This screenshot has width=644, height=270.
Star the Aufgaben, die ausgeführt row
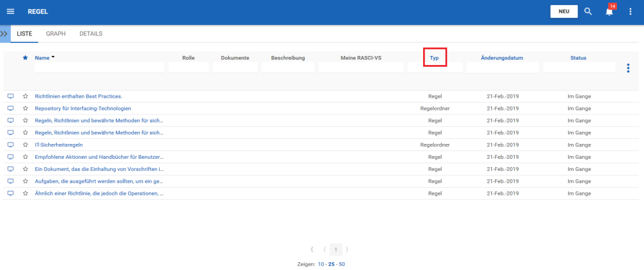(x=26, y=181)
